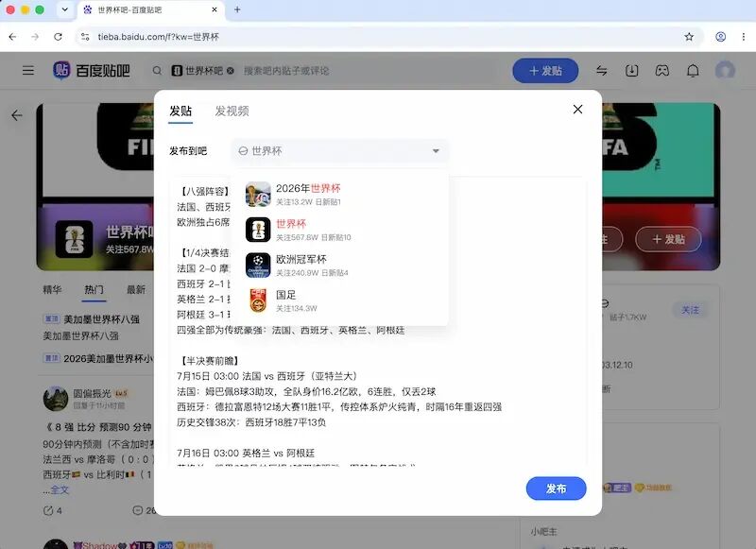Viewport: 756px width, 549px height.
Task: Choose 世界杯 bar with 567.8W followers
Action: click(339, 230)
